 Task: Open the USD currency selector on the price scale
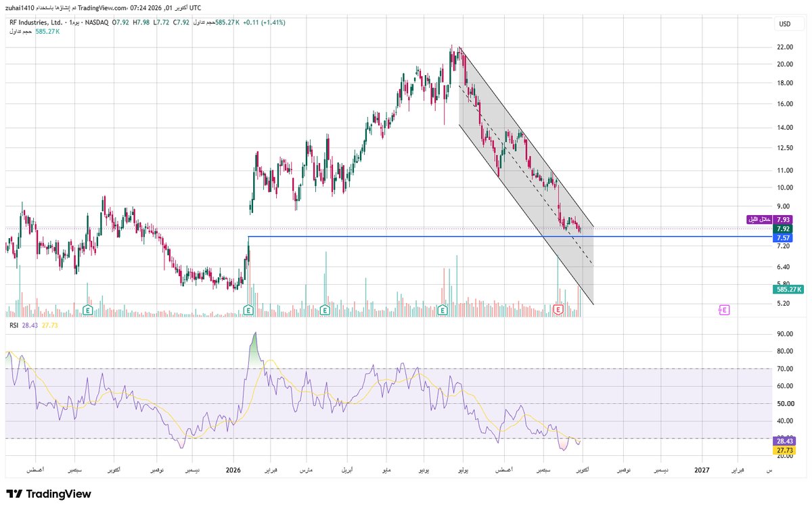(x=785, y=24)
